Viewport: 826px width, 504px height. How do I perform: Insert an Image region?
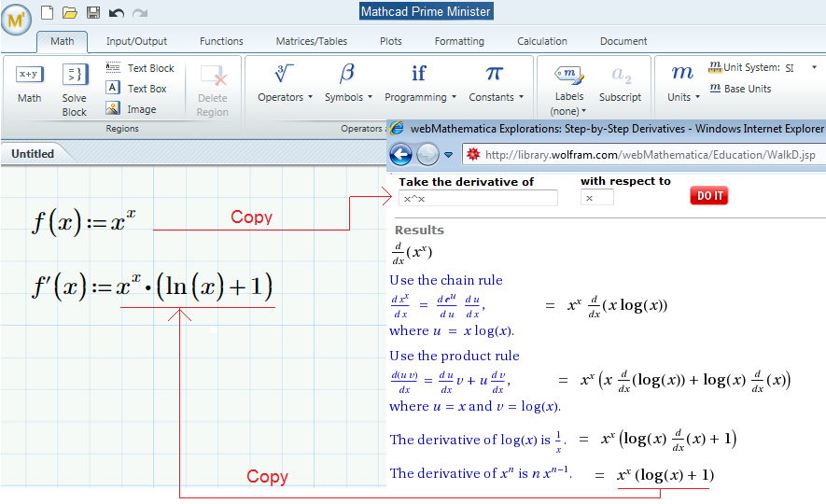click(x=132, y=109)
